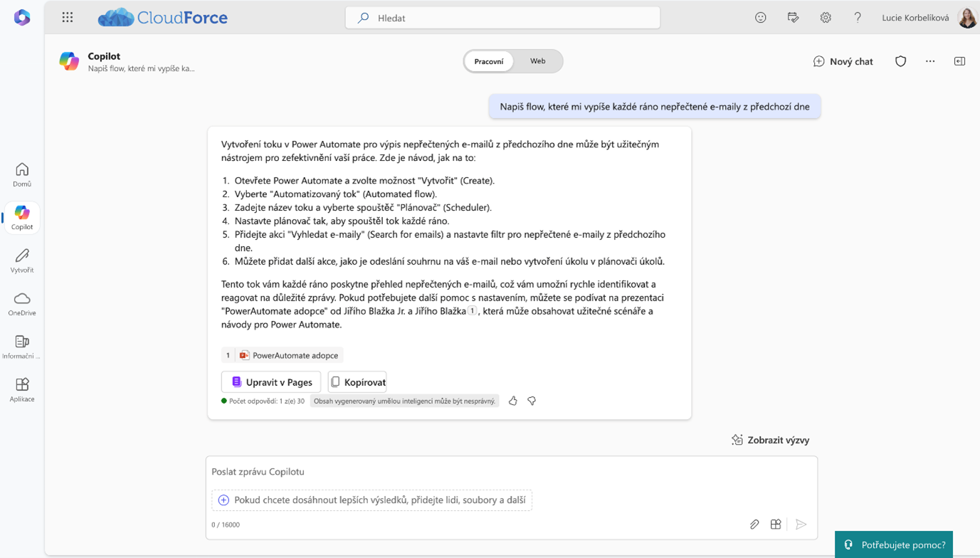
Task: Open OneDrive in the sidebar
Action: 22,304
